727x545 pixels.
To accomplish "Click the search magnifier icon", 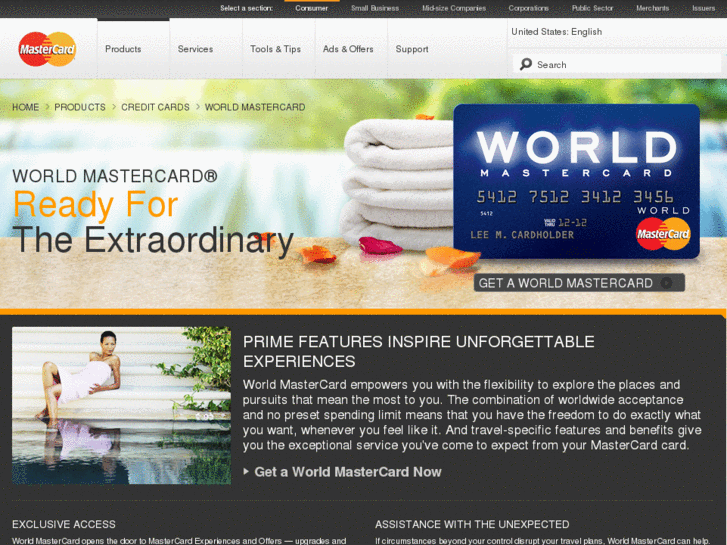I will click(x=525, y=64).
